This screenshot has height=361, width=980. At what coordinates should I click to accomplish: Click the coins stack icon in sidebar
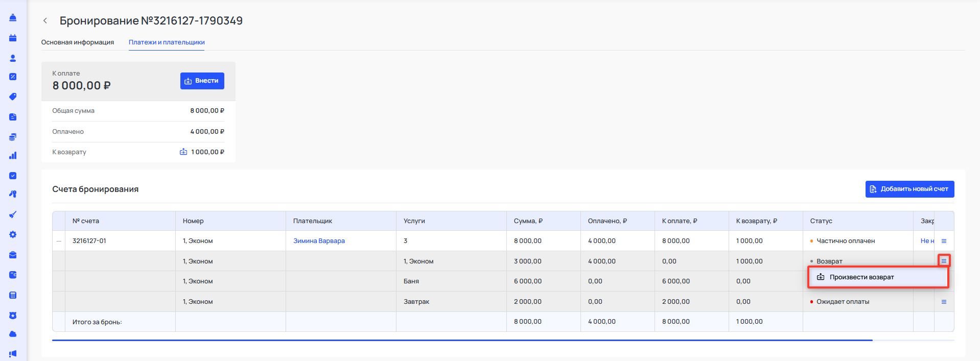[13, 137]
